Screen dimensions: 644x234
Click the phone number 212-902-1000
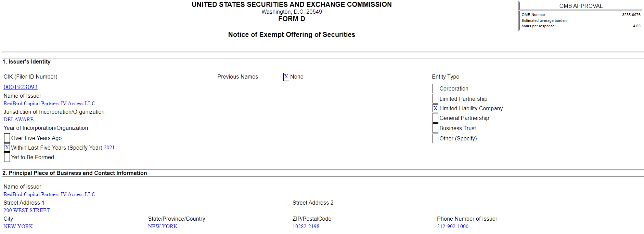pyautogui.click(x=452, y=226)
